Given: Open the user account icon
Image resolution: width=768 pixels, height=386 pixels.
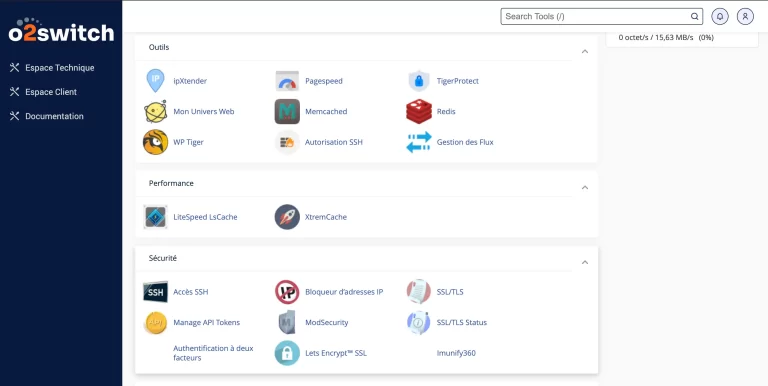Looking at the screenshot, I should click(x=745, y=16).
